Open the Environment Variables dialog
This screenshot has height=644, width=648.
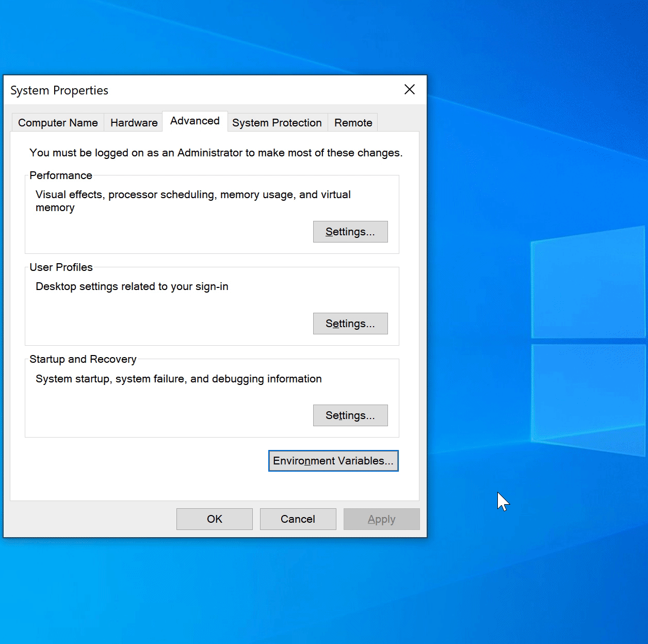(x=333, y=460)
